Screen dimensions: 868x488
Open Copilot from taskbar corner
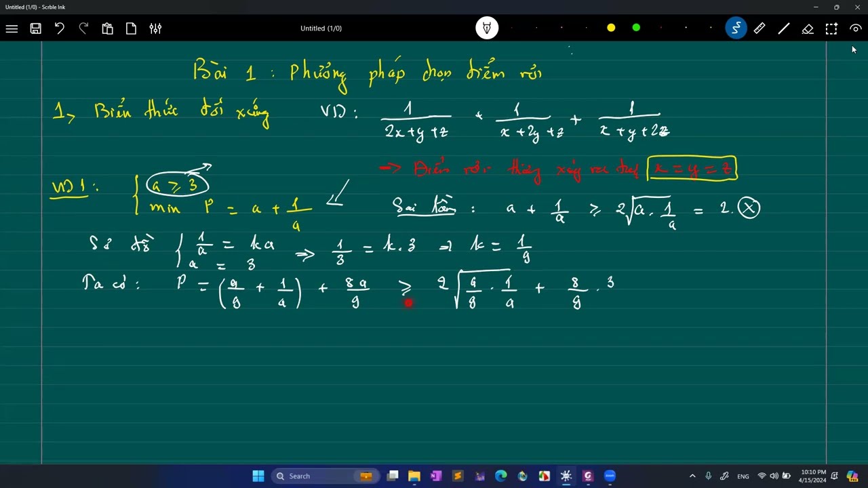pos(852,476)
